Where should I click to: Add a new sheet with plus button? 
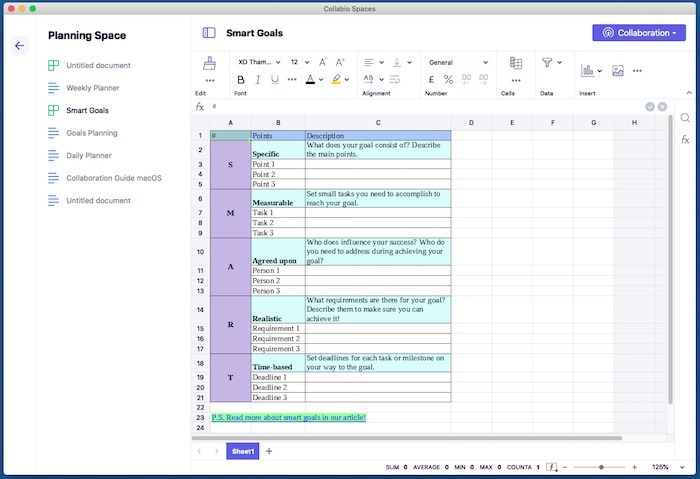pyautogui.click(x=269, y=451)
